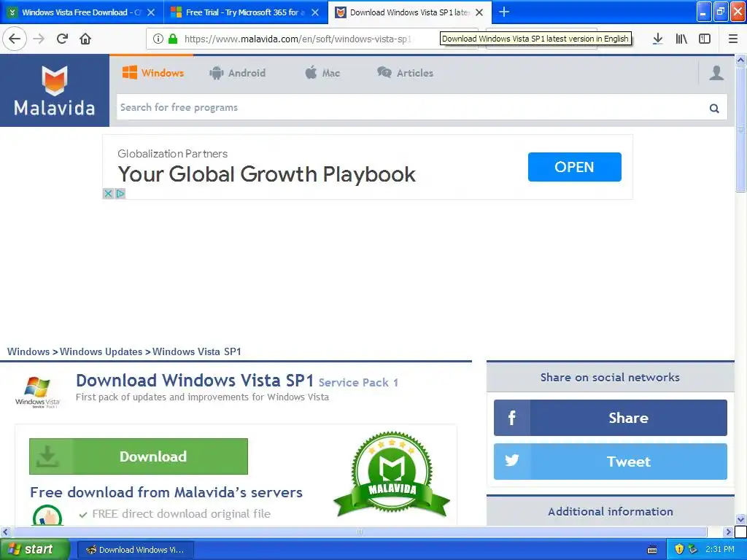Open the Windows category menu

click(x=152, y=73)
